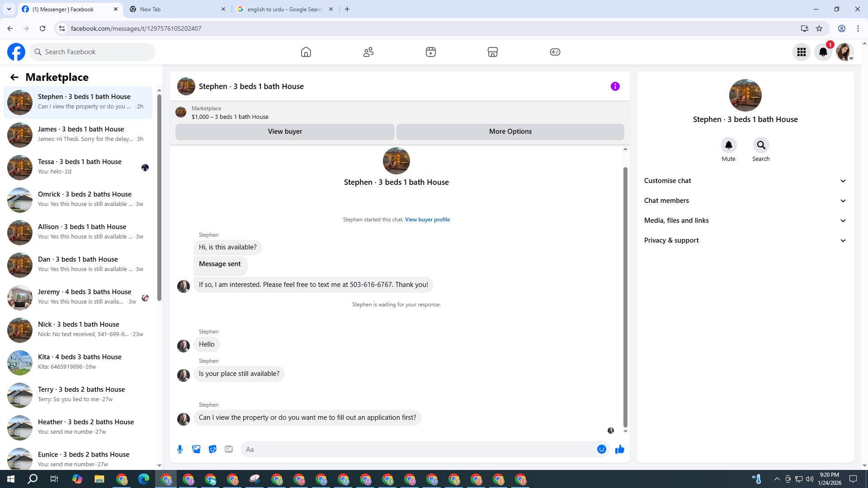The width and height of the screenshot is (868, 488).
Task: Click the voice clip microphone icon
Action: 180,449
